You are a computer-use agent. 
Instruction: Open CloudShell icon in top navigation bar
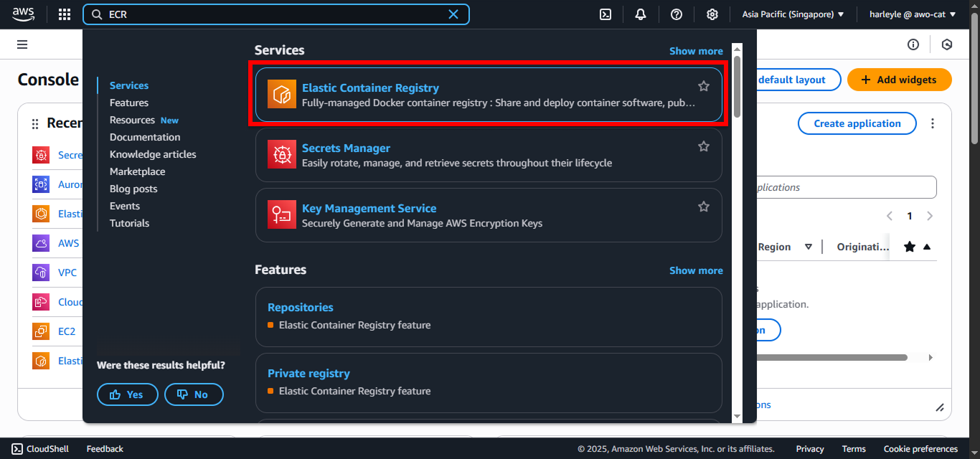tap(606, 14)
